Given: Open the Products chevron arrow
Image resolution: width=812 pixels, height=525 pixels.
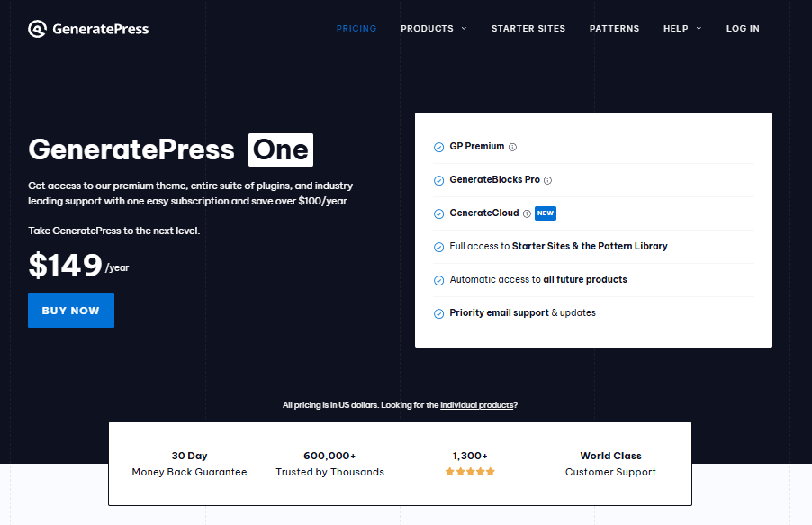Looking at the screenshot, I should tap(465, 28).
